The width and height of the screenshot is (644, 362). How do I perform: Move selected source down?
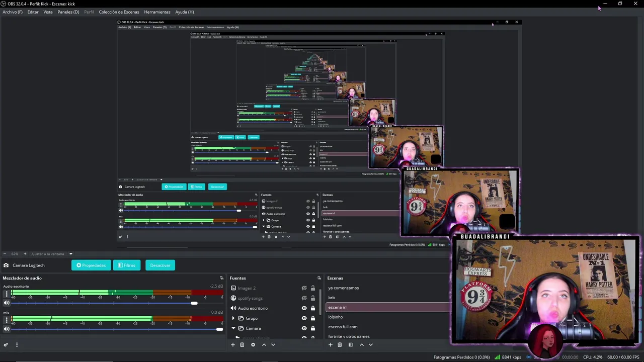click(x=273, y=345)
